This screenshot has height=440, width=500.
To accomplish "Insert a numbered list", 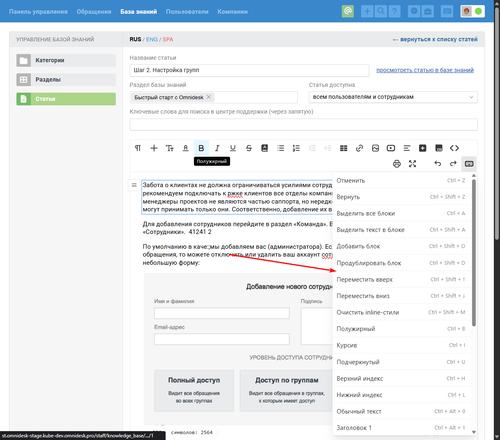I will pos(296,148).
